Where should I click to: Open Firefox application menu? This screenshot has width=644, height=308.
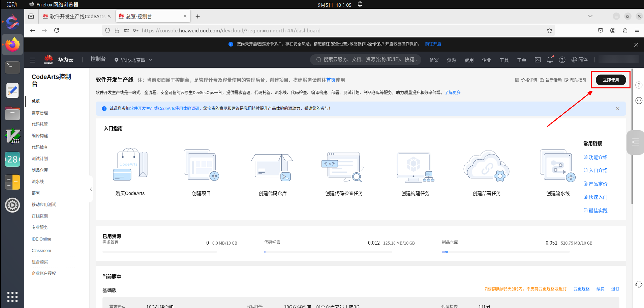(x=637, y=30)
